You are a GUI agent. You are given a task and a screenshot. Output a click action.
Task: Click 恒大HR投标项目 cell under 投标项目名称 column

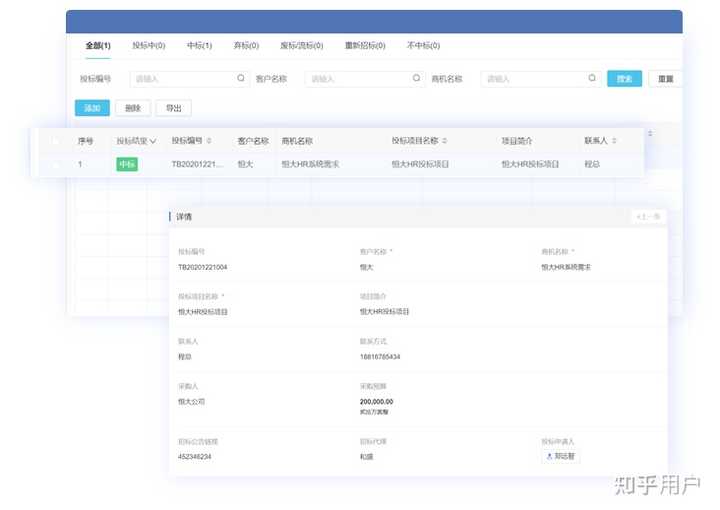pyautogui.click(x=420, y=164)
